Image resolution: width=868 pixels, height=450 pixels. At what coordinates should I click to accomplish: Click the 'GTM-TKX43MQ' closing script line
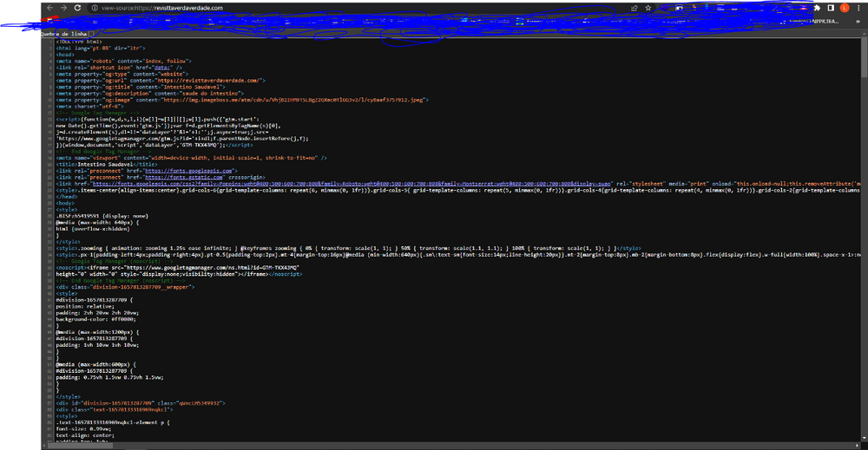[155, 145]
